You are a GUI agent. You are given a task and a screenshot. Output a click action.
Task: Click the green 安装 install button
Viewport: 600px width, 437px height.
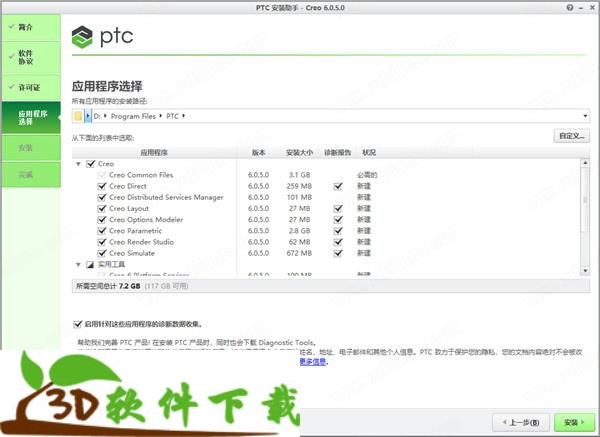574,422
